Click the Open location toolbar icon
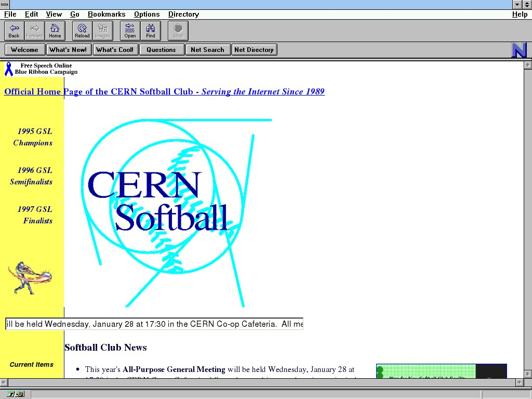The width and height of the screenshot is (532, 399). pos(130,31)
